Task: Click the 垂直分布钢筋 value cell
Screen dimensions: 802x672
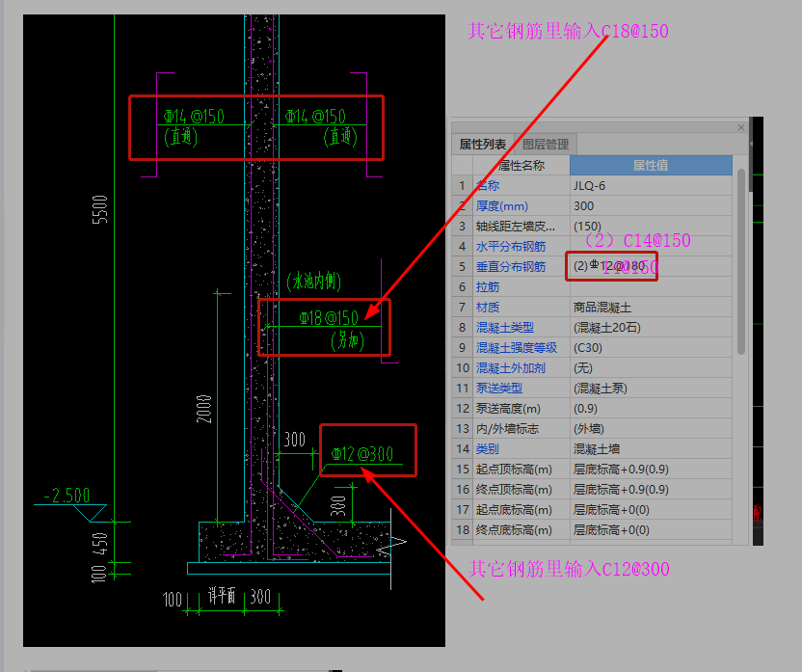Action: (x=651, y=266)
